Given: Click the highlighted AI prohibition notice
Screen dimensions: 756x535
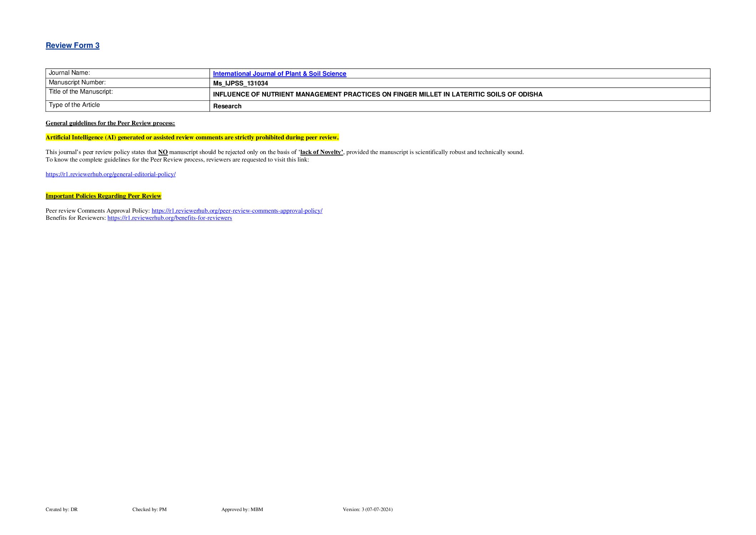Looking at the screenshot, I should [x=192, y=138].
